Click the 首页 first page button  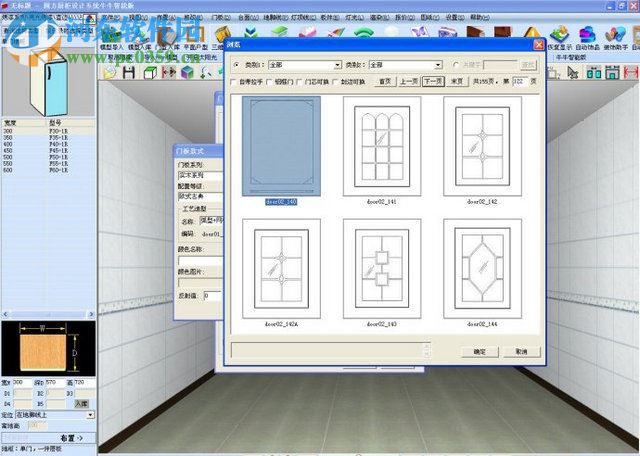tap(385, 82)
